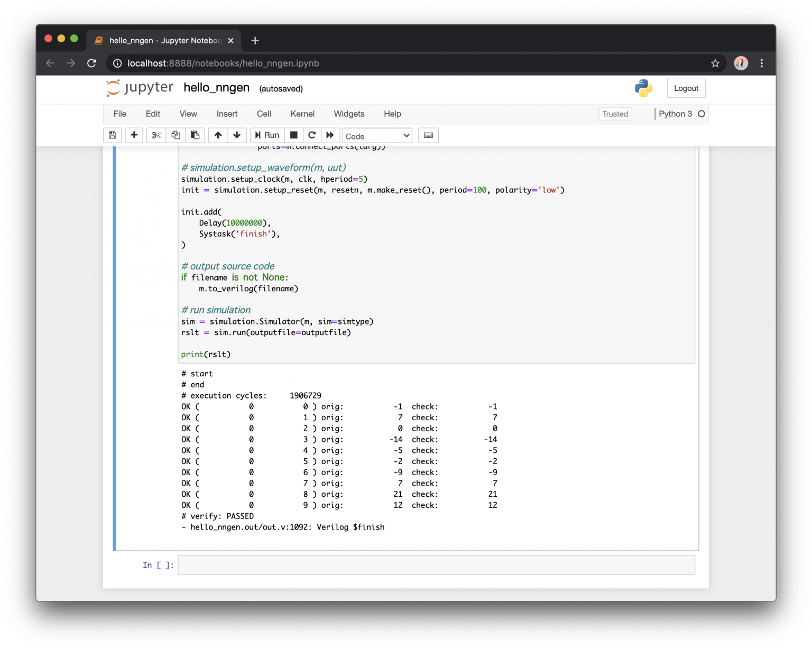Cut selected cells with scissors icon
Image resolution: width=812 pixels, height=649 pixels.
156,135
